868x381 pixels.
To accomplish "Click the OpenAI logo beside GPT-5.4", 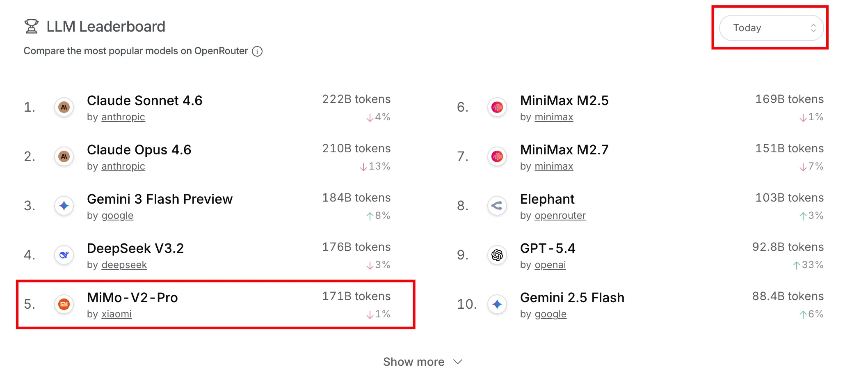I will pyautogui.click(x=497, y=255).
